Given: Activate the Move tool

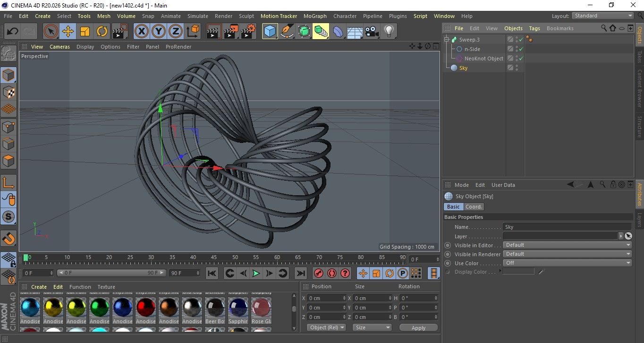Looking at the screenshot, I should 68,32.
